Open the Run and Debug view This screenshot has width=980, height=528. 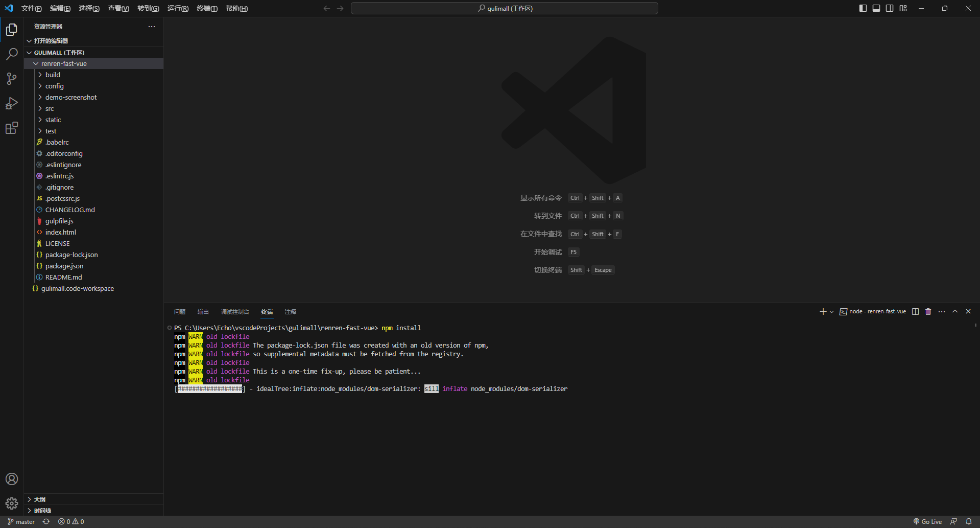coord(12,103)
